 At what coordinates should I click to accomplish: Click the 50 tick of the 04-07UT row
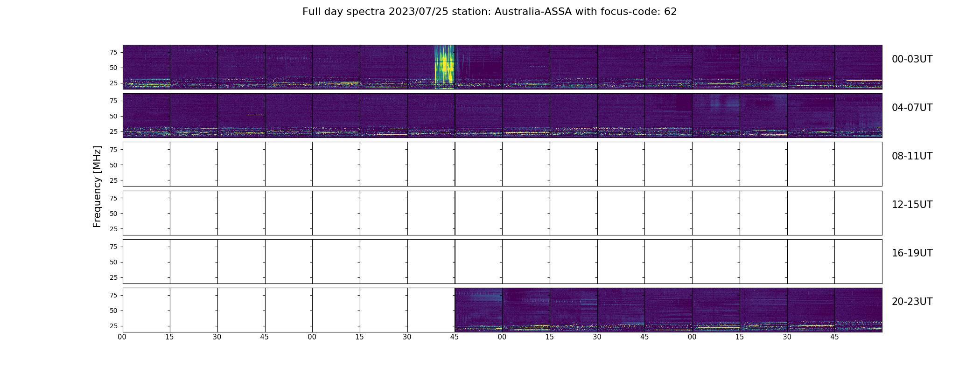coord(113,116)
